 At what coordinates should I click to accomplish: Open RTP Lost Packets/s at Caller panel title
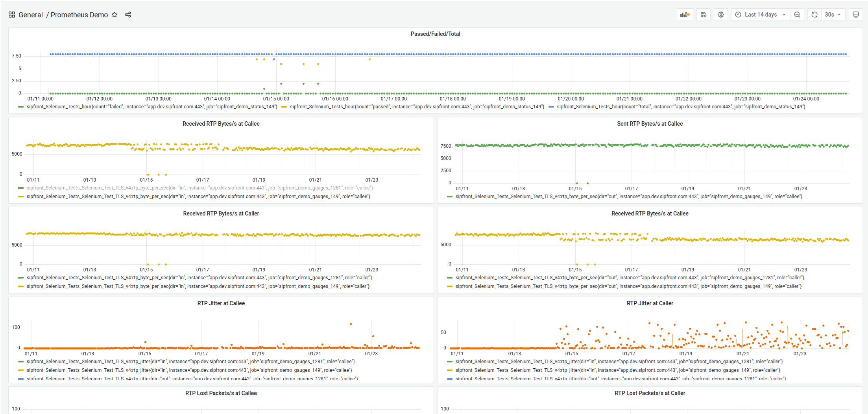click(x=650, y=393)
